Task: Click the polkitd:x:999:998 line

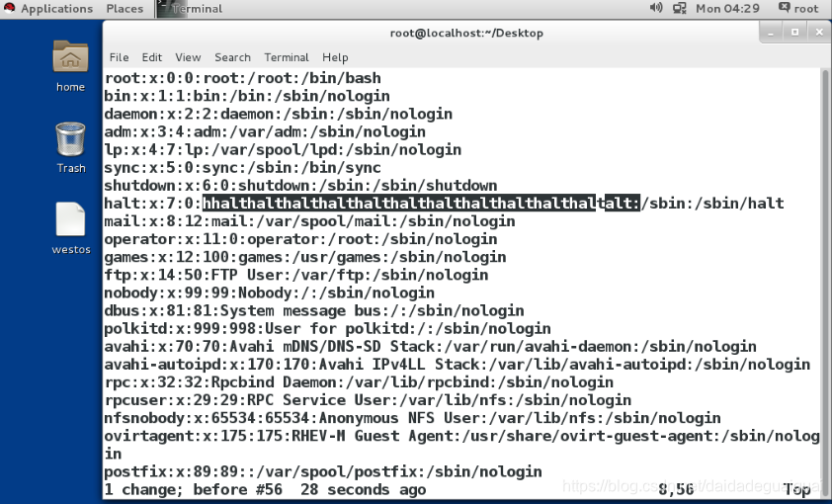Action: [x=327, y=329]
